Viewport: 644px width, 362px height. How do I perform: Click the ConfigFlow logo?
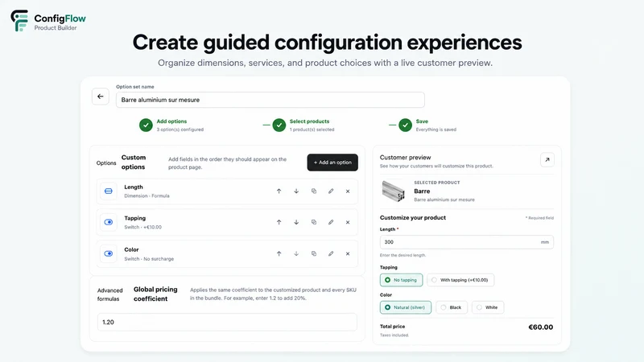48,22
